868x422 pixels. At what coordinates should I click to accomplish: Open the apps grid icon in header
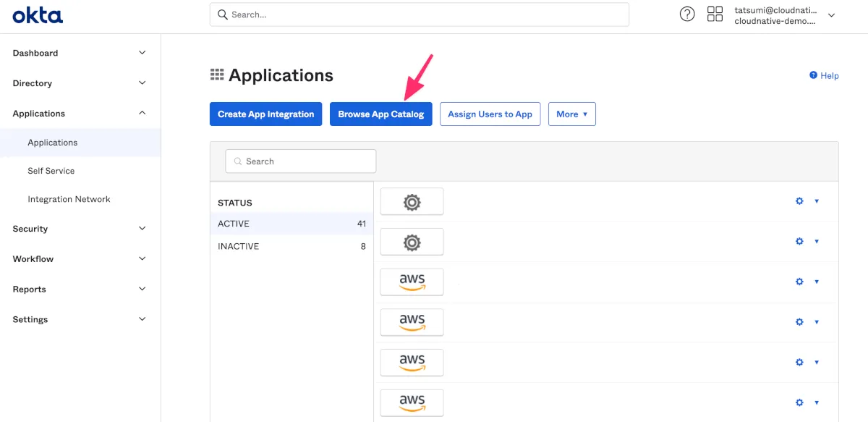[715, 14]
